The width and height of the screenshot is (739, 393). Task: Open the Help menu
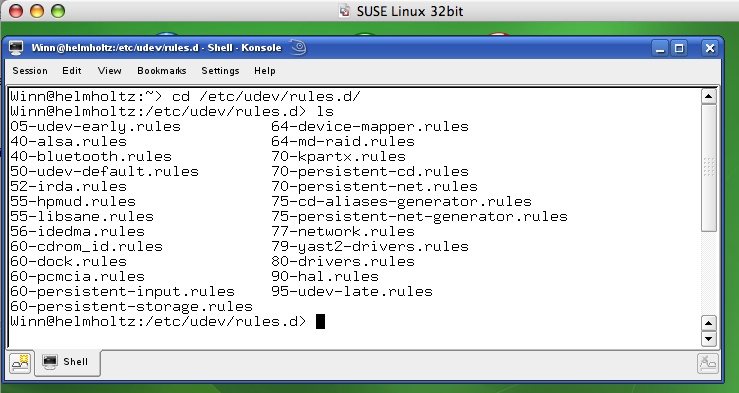(264, 71)
